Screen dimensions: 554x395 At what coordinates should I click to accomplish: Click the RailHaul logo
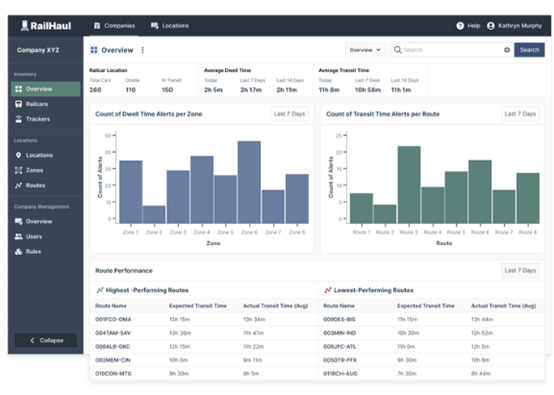[46, 26]
